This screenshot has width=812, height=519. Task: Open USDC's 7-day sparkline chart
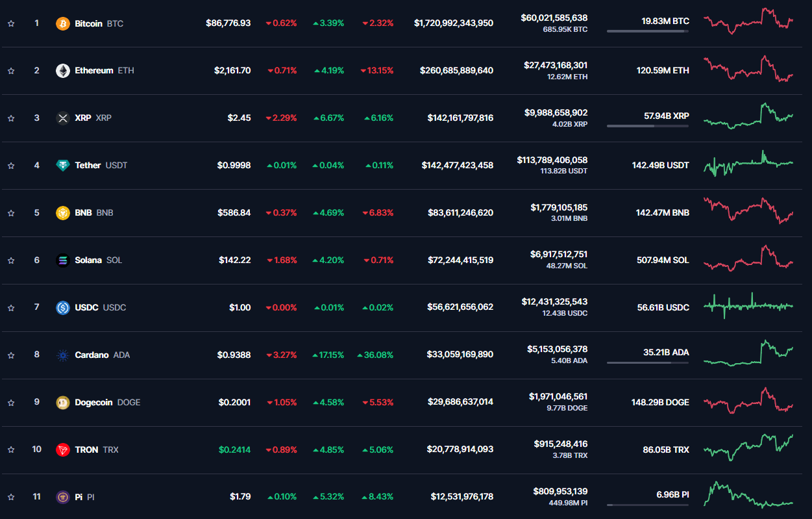pyautogui.click(x=748, y=305)
